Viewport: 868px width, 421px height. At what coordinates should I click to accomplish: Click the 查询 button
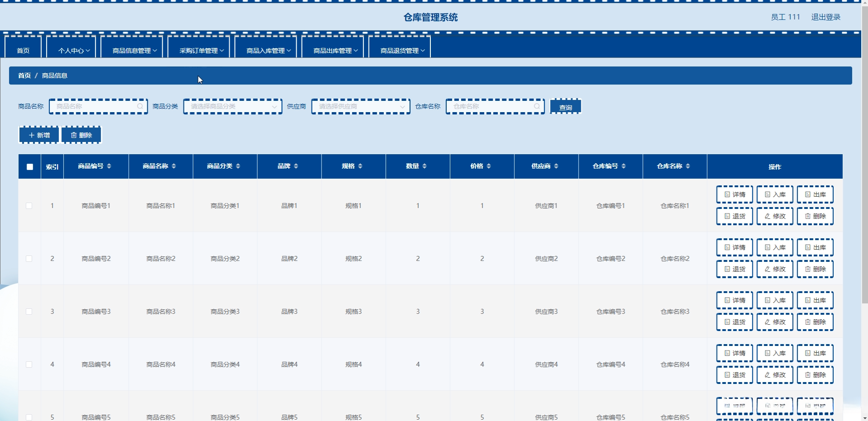click(x=566, y=107)
